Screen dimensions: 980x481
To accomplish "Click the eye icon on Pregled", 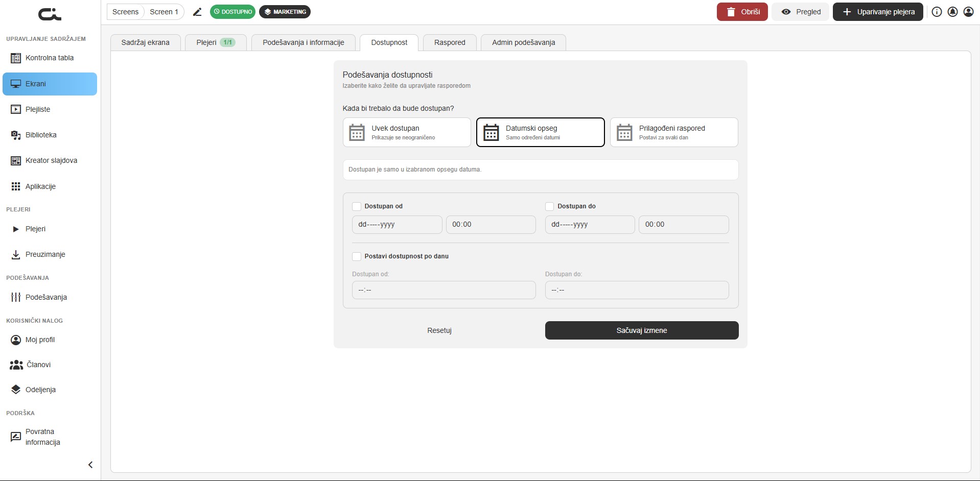I will [x=786, y=12].
